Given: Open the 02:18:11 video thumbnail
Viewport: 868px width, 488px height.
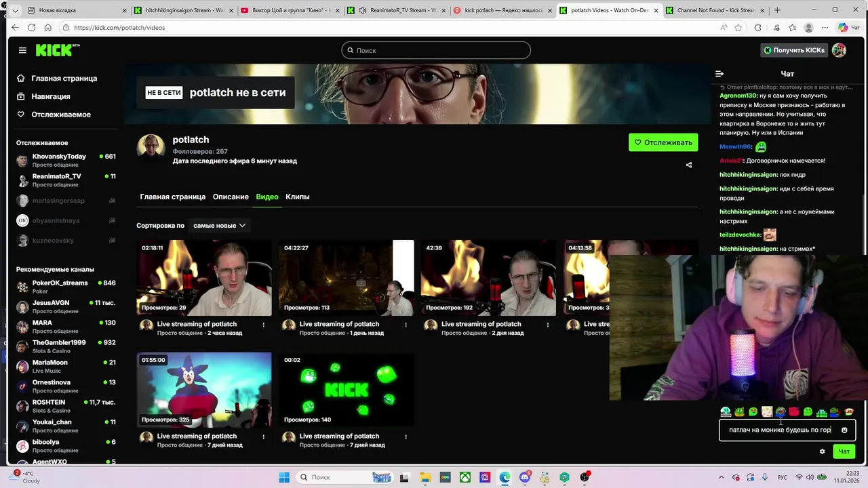Looking at the screenshot, I should (x=204, y=278).
